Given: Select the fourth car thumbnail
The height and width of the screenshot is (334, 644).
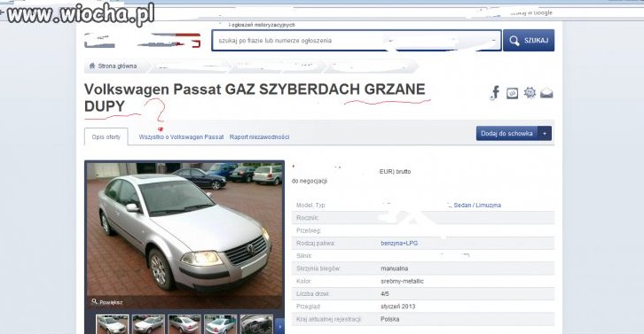Looking at the screenshot, I should [x=220, y=324].
